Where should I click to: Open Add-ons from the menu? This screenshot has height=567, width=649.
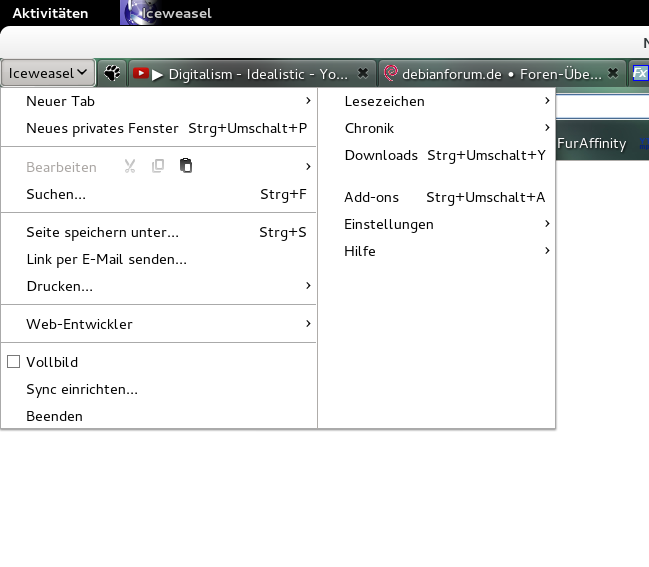(x=437, y=197)
